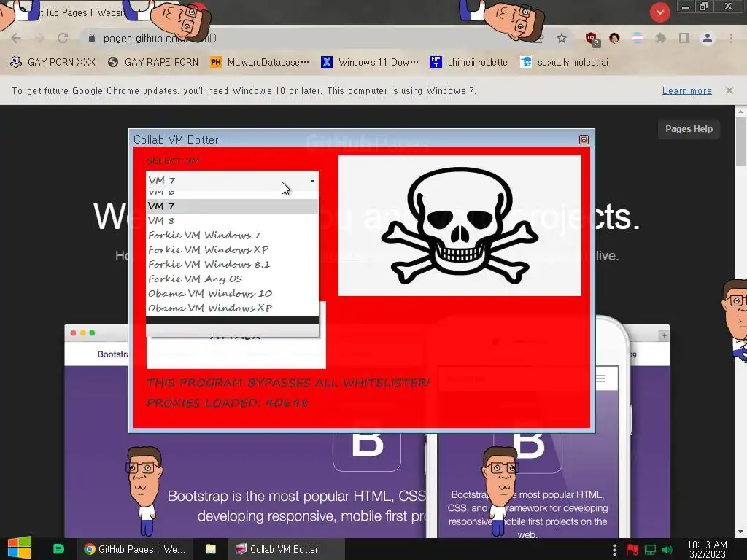747x560 pixels.
Task: Open the Windows 11 Dow… bookmark
Action: (370, 63)
